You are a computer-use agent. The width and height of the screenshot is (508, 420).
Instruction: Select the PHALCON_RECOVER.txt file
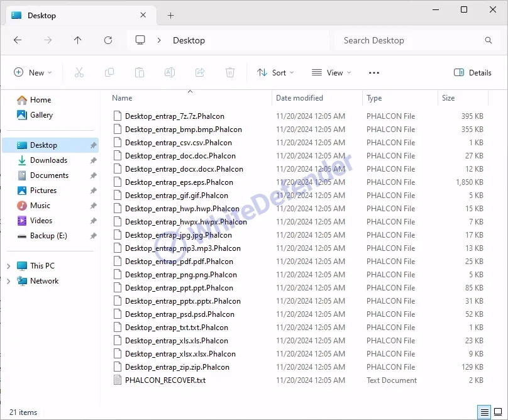[165, 380]
